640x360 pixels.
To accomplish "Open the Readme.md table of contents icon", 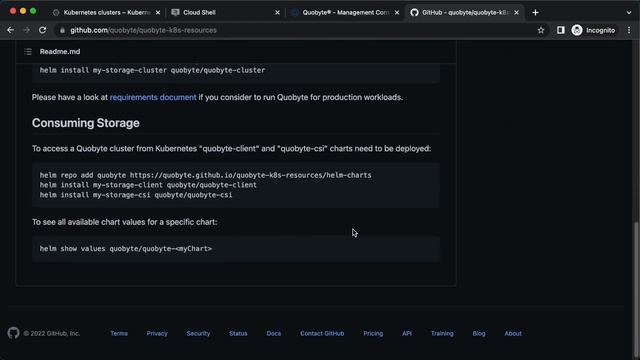I will (x=28, y=52).
